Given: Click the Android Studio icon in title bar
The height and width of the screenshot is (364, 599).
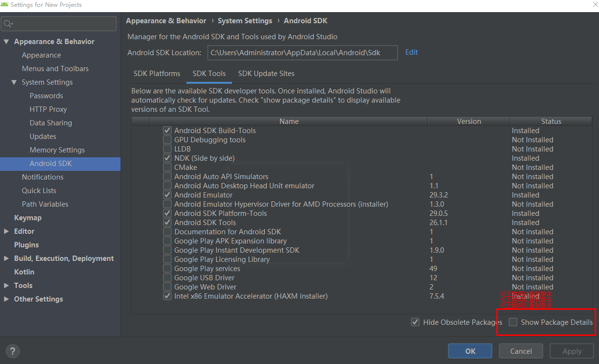Looking at the screenshot, I should tap(4, 4).
